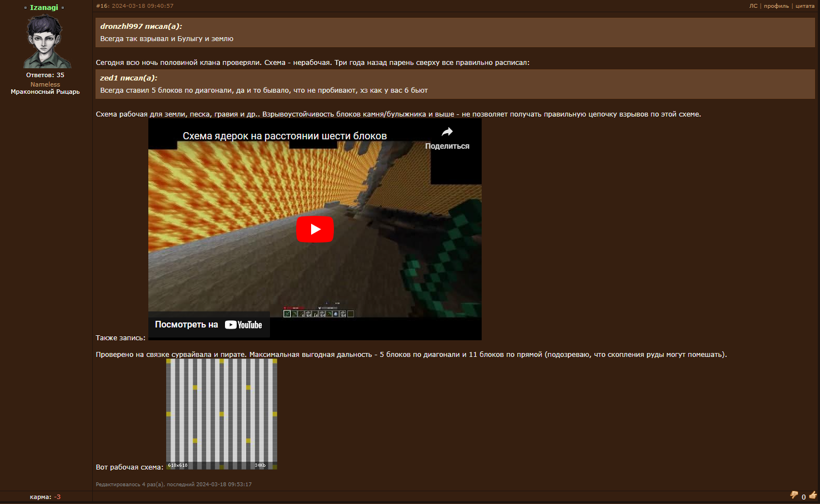This screenshot has height=504, width=820.
Task: Open the working scheme image thumbnail
Action: pos(222,414)
